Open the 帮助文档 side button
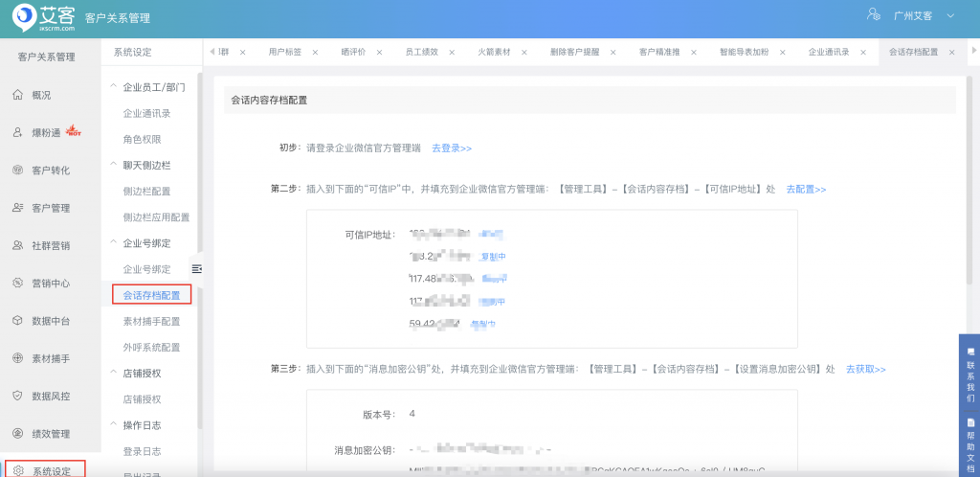The height and width of the screenshot is (477, 980). tap(970, 447)
